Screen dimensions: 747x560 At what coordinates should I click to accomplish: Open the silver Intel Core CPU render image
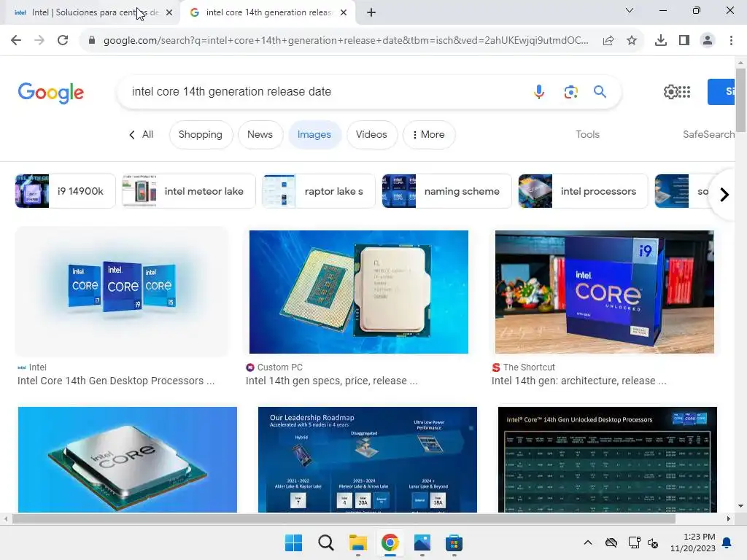(x=127, y=459)
